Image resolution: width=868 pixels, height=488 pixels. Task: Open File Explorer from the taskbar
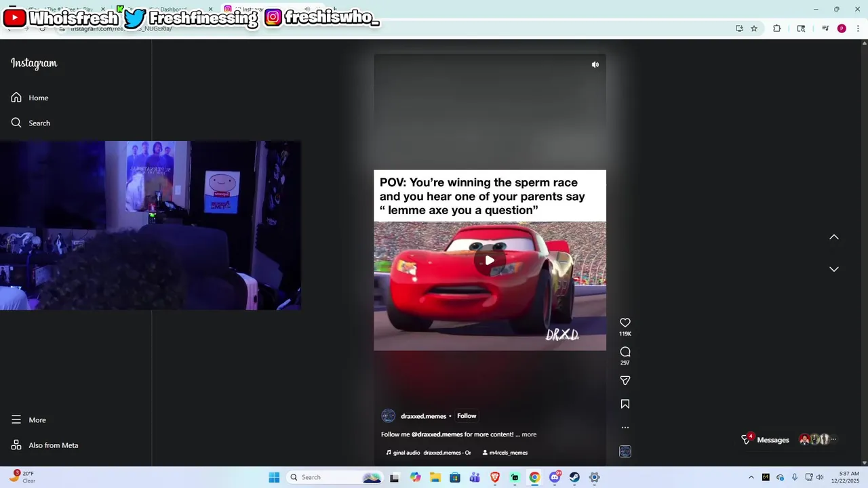pos(435,477)
